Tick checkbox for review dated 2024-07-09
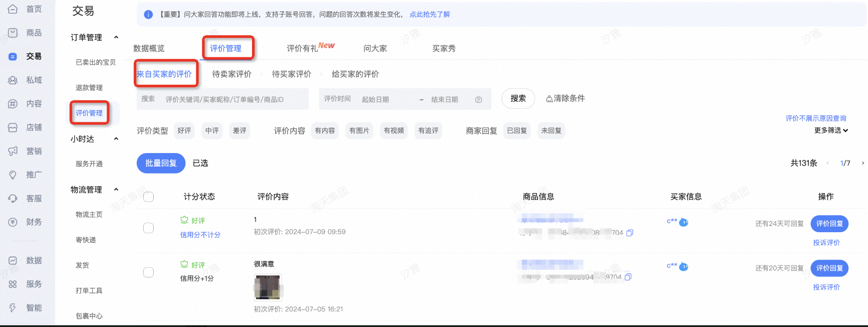The width and height of the screenshot is (868, 327). [x=148, y=228]
